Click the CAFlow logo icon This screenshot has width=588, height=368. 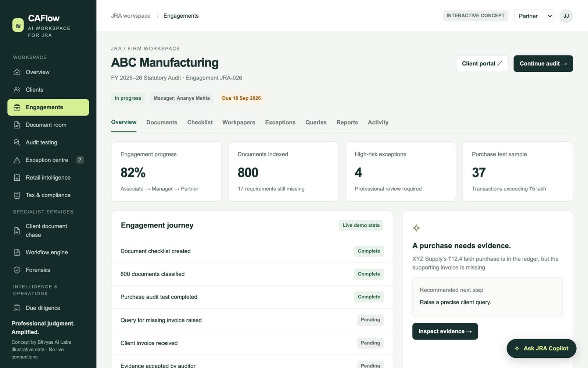[x=18, y=25]
